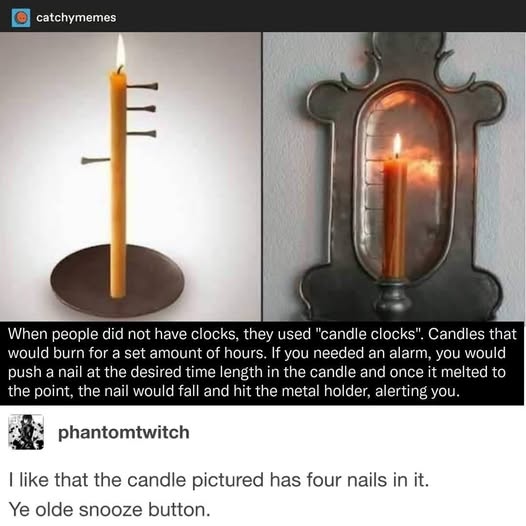Image resolution: width=526 pixels, height=526 pixels.
Task: Open the catchymemes blog name link
Action: coord(76,17)
